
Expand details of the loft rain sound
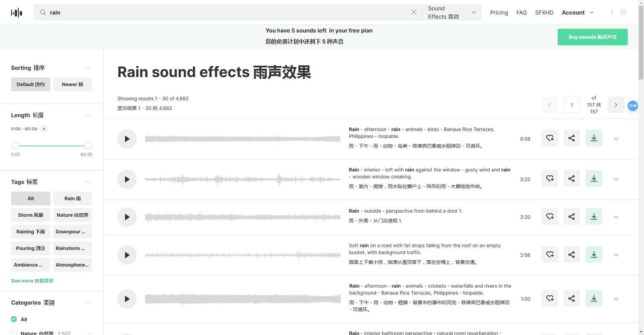616,179
